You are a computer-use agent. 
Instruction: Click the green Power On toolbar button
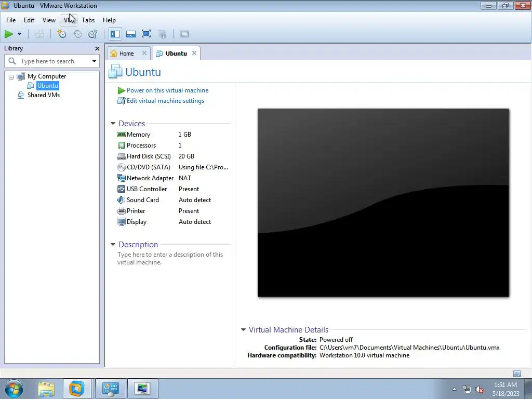click(8, 34)
